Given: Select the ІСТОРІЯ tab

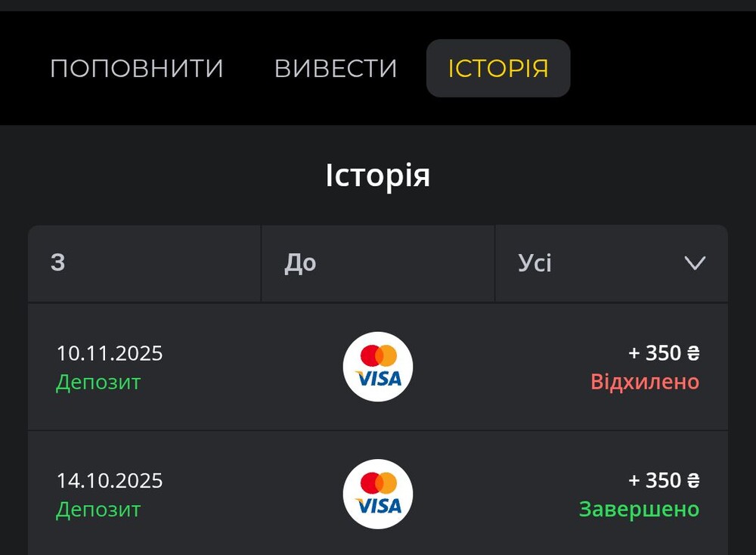Looking at the screenshot, I should coord(498,69).
